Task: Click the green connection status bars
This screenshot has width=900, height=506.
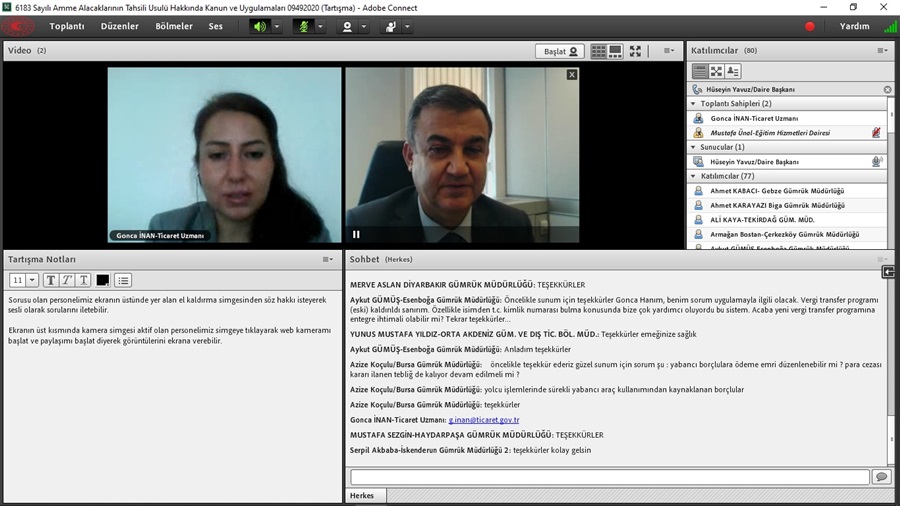Action: [890, 26]
